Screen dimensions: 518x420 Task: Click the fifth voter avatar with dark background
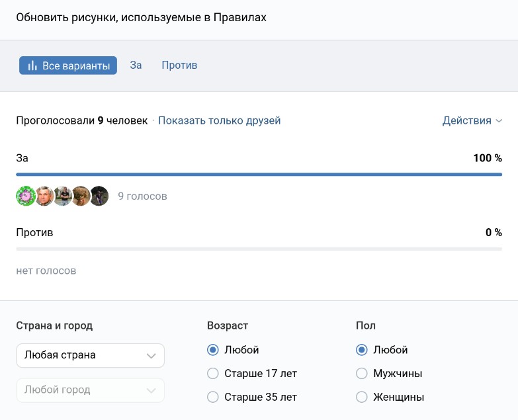coord(99,196)
